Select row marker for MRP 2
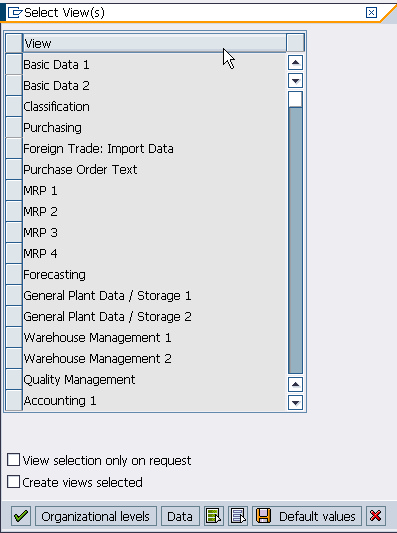 (x=14, y=211)
